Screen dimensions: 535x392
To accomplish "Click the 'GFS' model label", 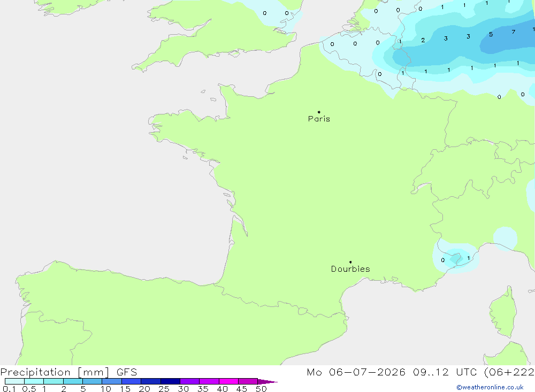I will pyautogui.click(x=127, y=372).
